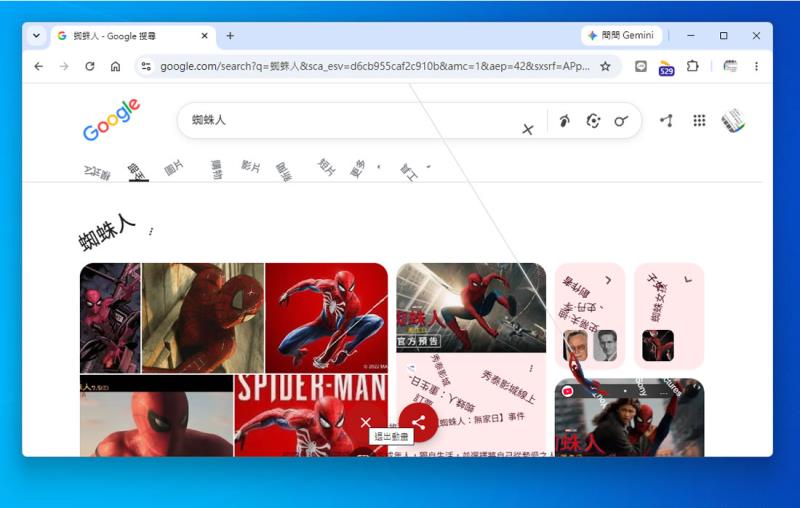Close the 蜘蛛人 Google browser tab
The image size is (800, 508).
(x=205, y=36)
